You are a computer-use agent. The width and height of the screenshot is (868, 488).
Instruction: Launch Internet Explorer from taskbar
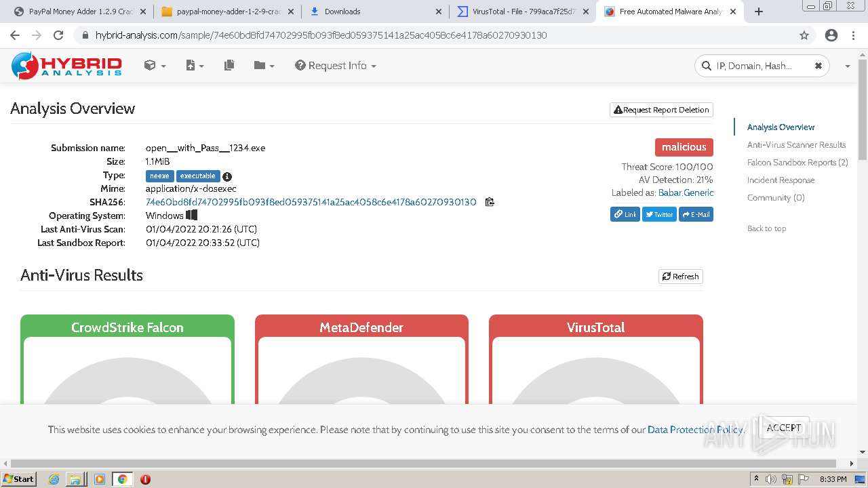54,479
